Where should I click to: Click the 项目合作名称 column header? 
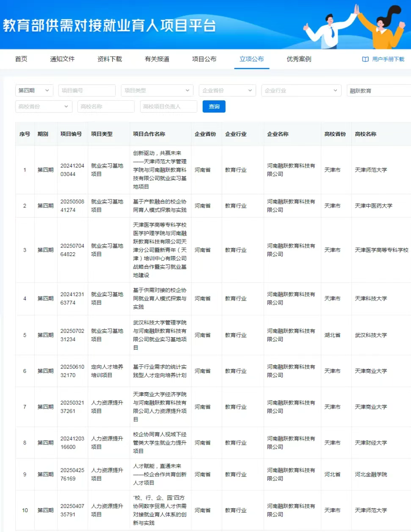pyautogui.click(x=149, y=134)
